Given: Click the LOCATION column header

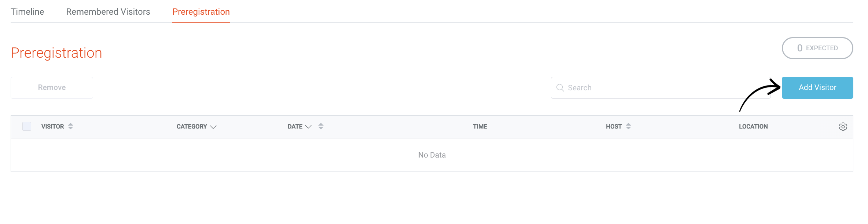Looking at the screenshot, I should [753, 127].
